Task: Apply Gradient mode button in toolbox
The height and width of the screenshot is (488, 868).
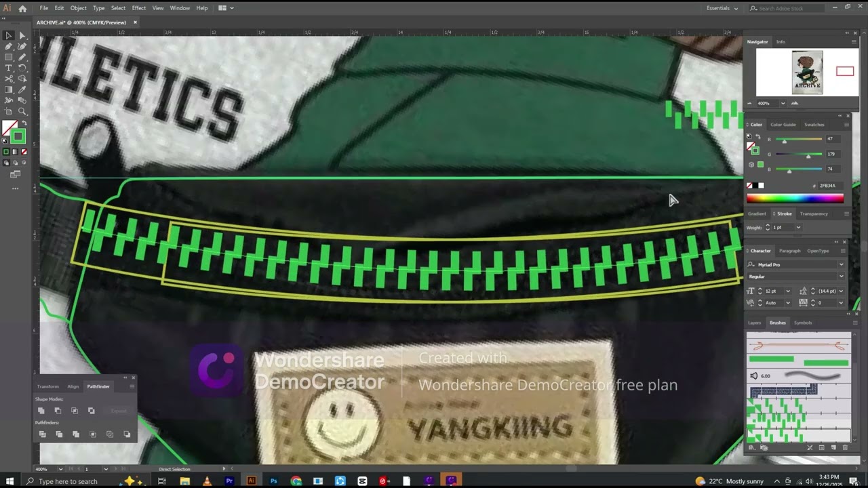Action: click(14, 152)
